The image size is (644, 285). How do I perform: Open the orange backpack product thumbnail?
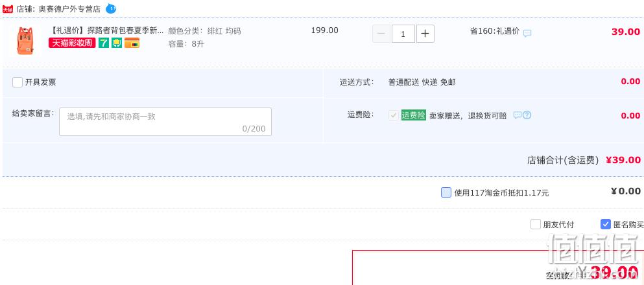tap(25, 41)
